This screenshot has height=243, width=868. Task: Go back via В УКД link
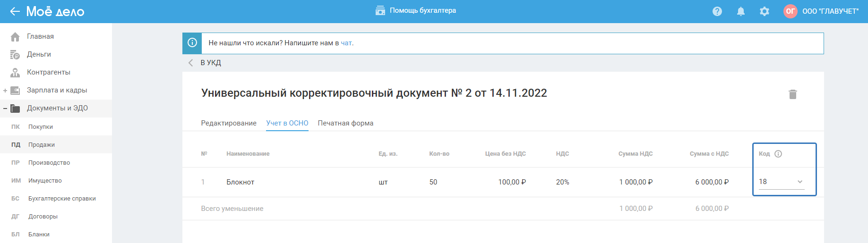(x=210, y=63)
